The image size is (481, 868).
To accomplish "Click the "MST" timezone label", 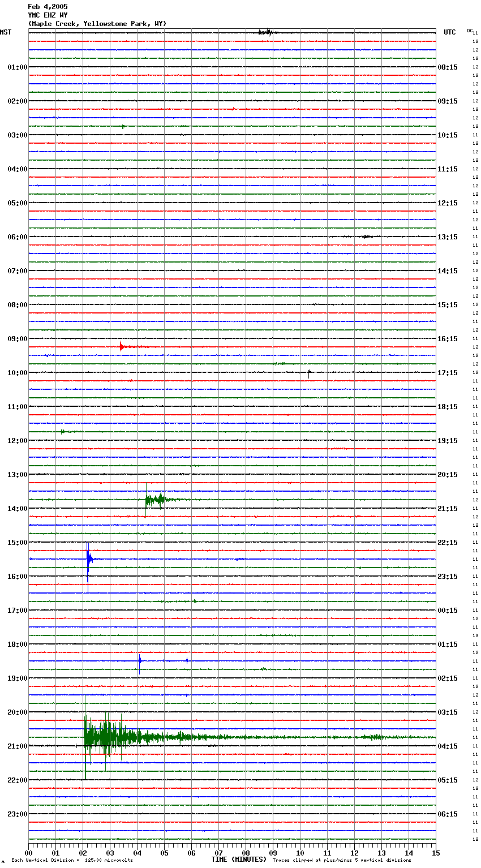I will (6, 32).
